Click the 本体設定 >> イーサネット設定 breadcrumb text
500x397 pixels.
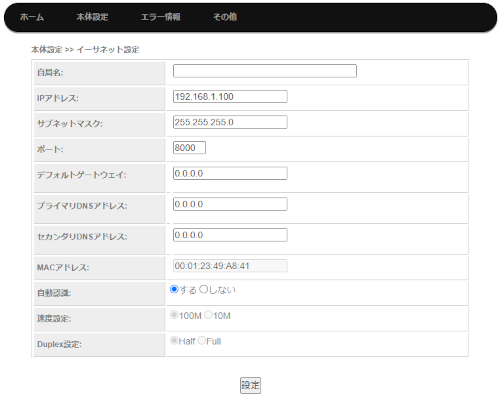tap(85, 50)
